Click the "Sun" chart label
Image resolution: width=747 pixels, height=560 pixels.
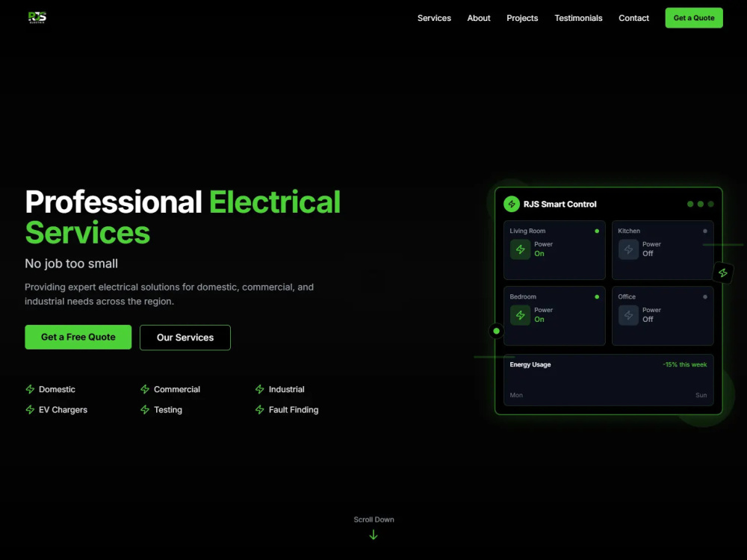coord(701,395)
